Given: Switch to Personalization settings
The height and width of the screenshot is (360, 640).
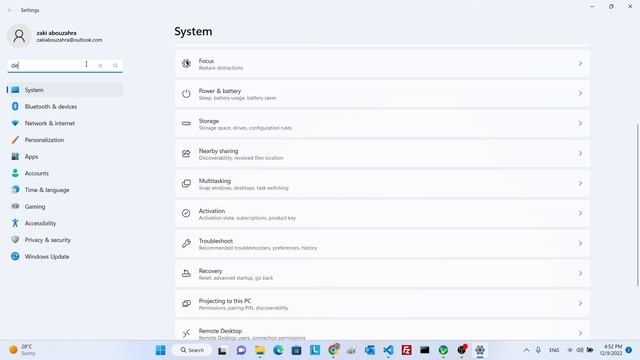Looking at the screenshot, I should 65,140.
